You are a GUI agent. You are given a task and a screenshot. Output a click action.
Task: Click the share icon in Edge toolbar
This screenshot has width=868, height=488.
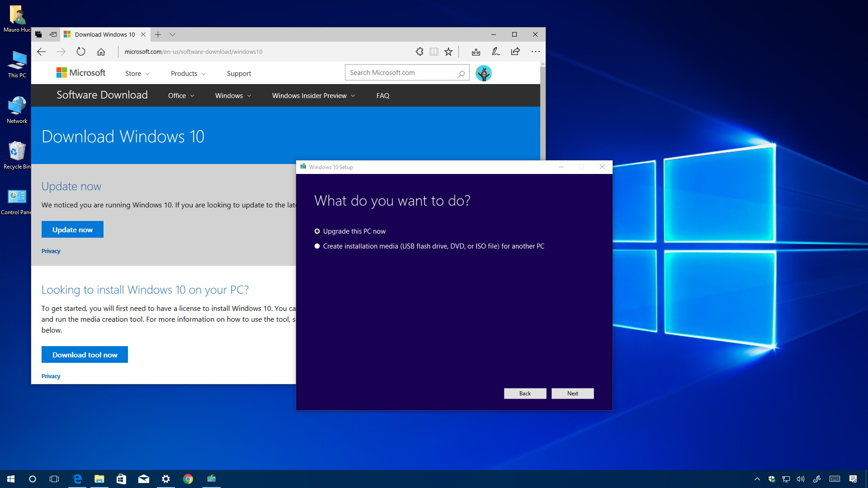point(515,51)
